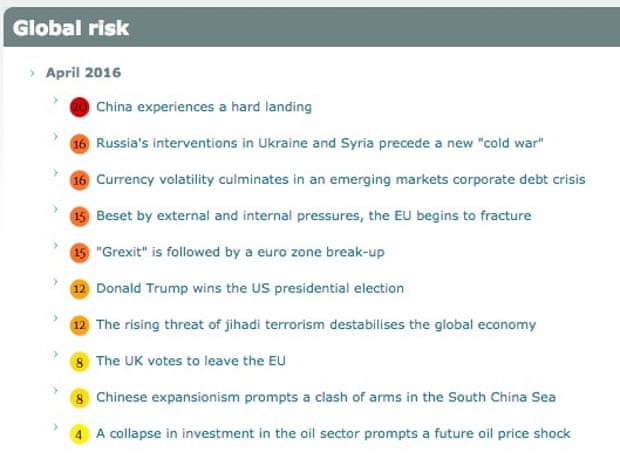
Task: Click the Global risk header bar
Action: point(310,26)
